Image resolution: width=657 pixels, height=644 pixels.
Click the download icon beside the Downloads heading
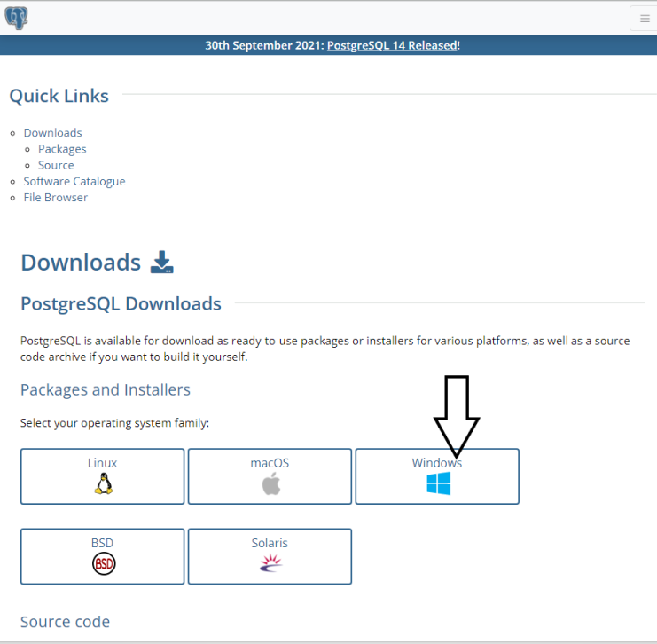tap(162, 263)
